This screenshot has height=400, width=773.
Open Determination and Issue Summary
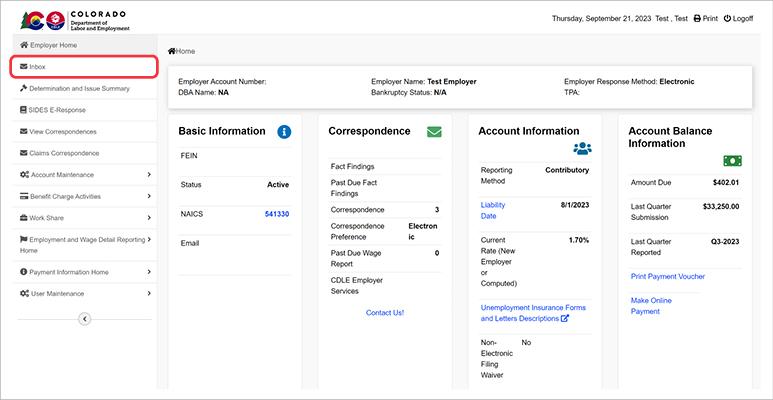click(79, 88)
